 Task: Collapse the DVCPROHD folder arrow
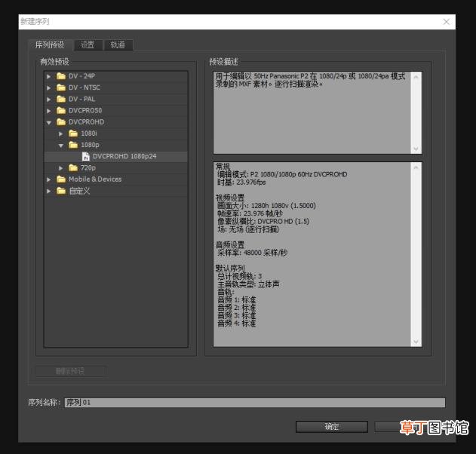(x=49, y=123)
